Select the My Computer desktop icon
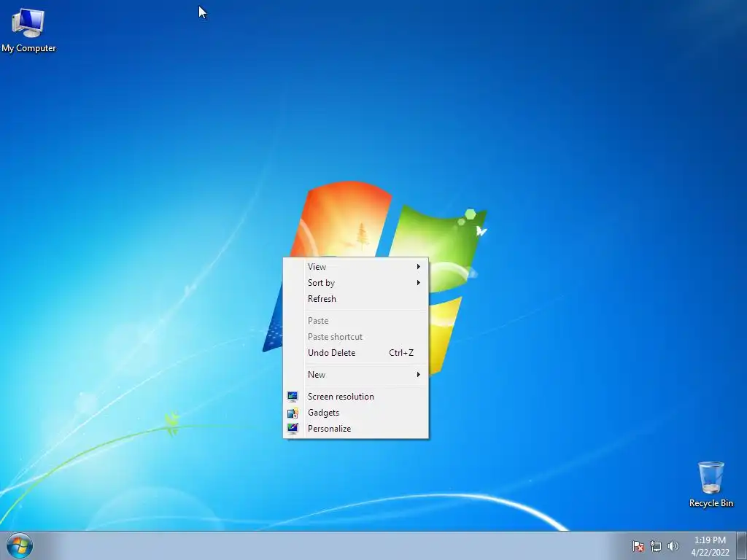Viewport: 747px width, 560px height. pos(28,29)
